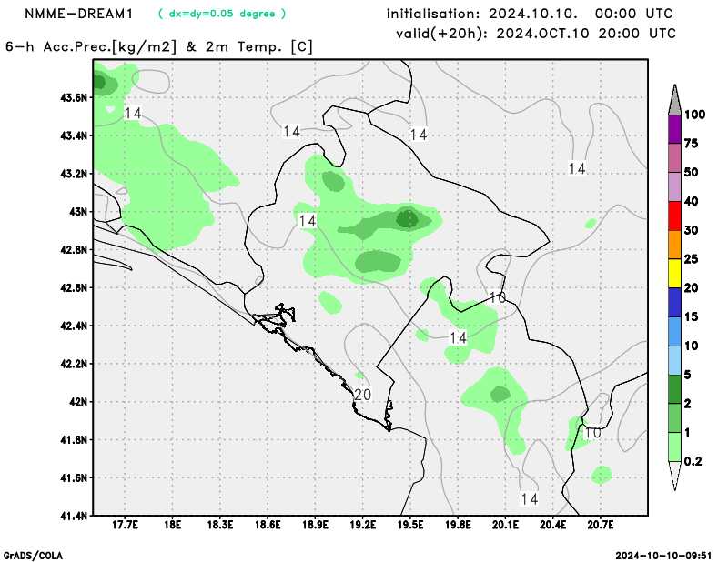Image resolution: width=728 pixels, height=562 pixels.
Task: Click the orange 25-30 legend color band
Action: point(674,245)
